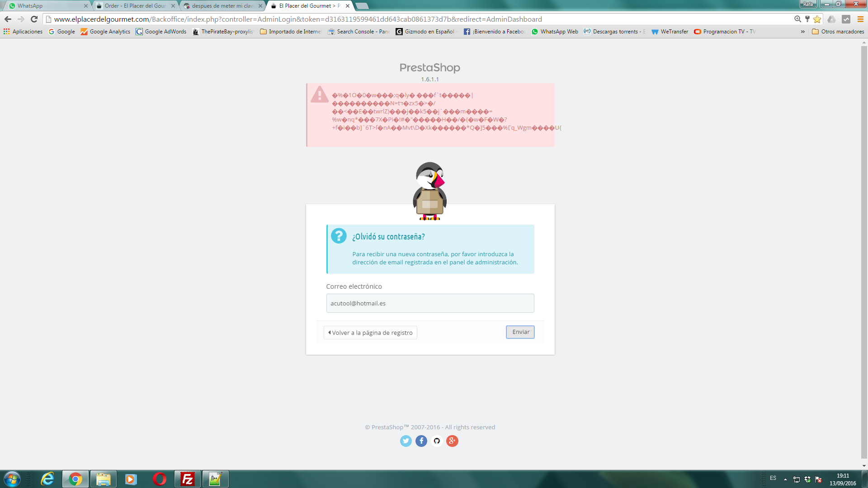Click the Correo electrónico email field
Screen dimensions: 868x488
coord(430,303)
